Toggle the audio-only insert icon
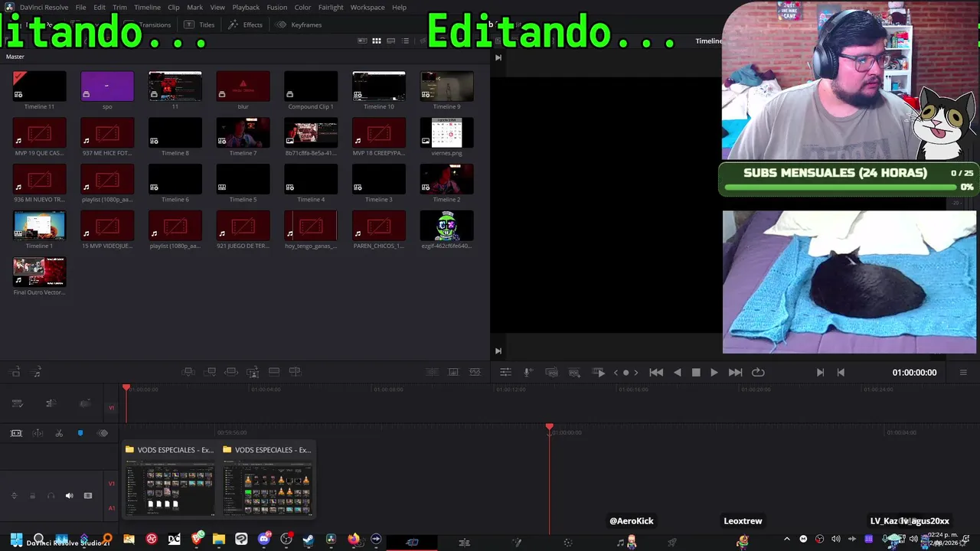Image resolution: width=980 pixels, height=551 pixels. tap(37, 372)
